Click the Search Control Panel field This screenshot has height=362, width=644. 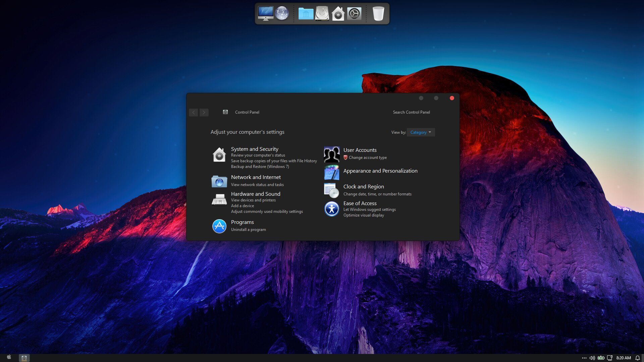point(411,112)
